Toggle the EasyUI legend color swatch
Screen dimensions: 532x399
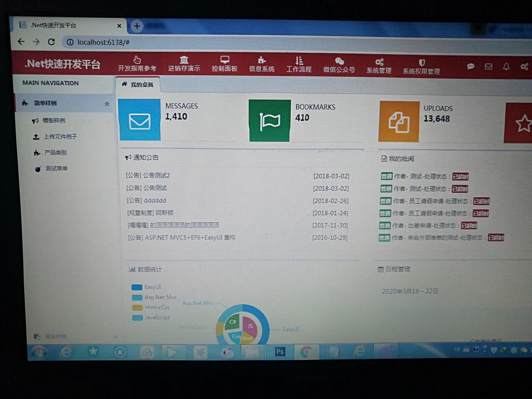coord(137,287)
